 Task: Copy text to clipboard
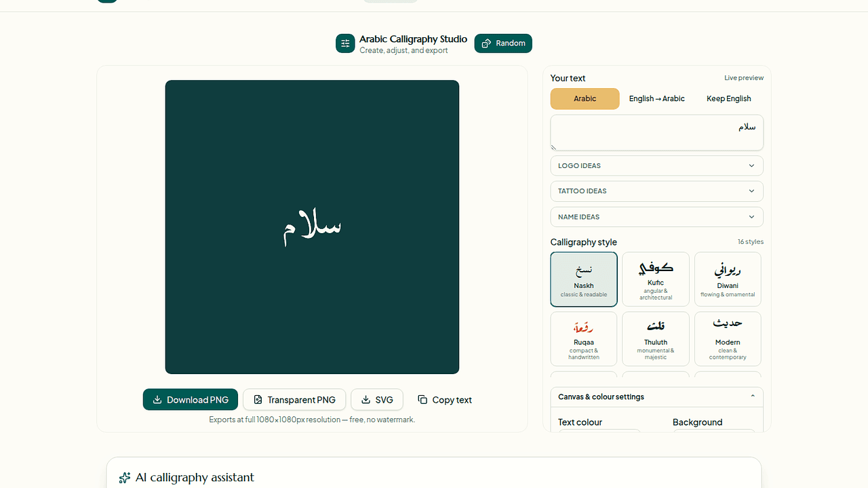[445, 400]
